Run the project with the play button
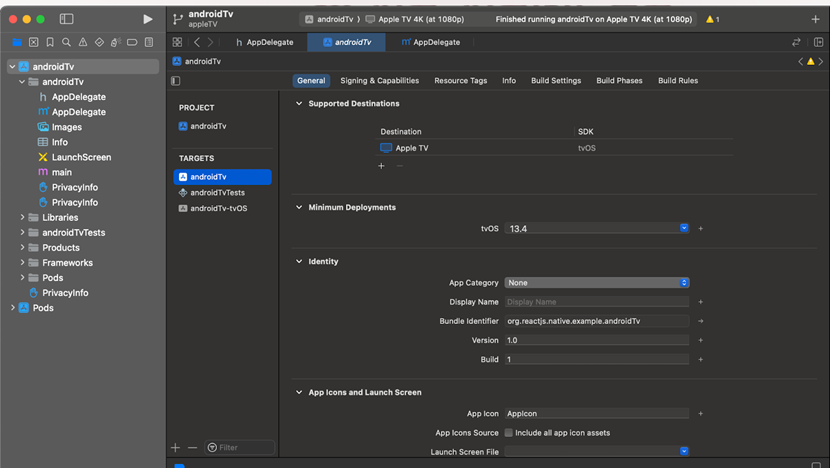The height and width of the screenshot is (468, 830). [x=148, y=19]
